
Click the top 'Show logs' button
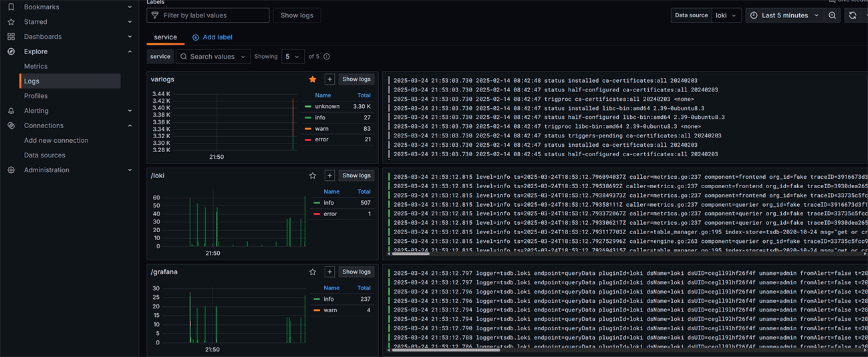pyautogui.click(x=297, y=15)
